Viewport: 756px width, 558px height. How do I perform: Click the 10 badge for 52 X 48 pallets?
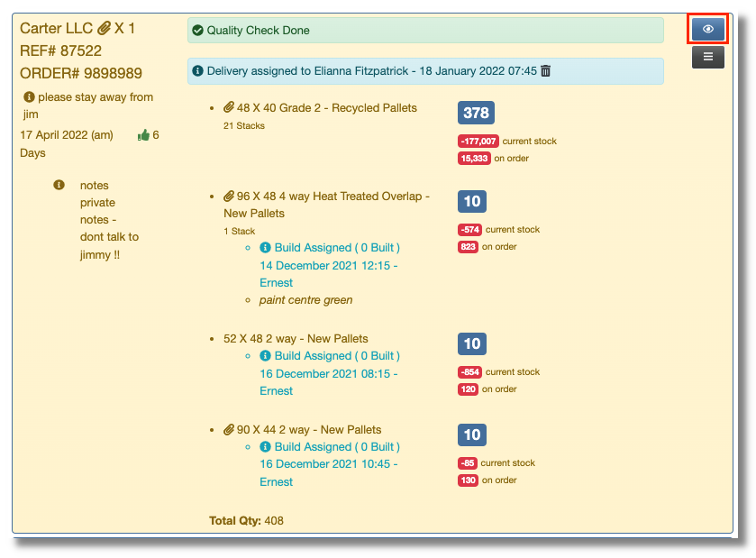(x=472, y=343)
